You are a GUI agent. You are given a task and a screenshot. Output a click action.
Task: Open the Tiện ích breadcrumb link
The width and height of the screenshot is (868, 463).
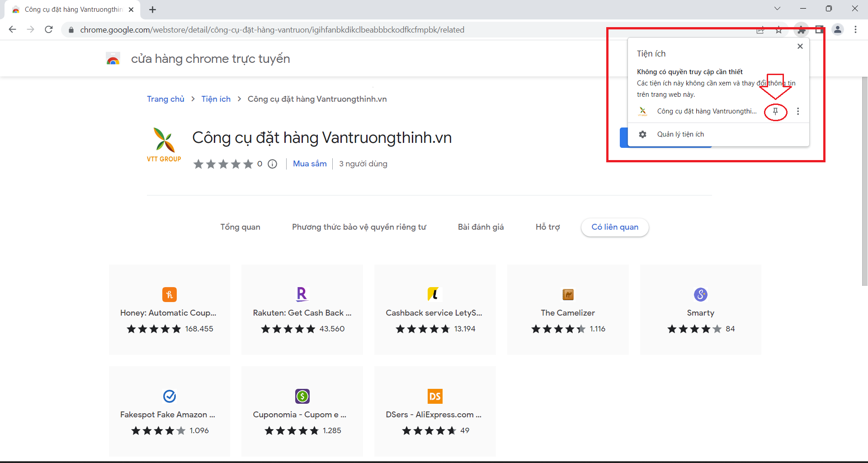click(x=216, y=99)
